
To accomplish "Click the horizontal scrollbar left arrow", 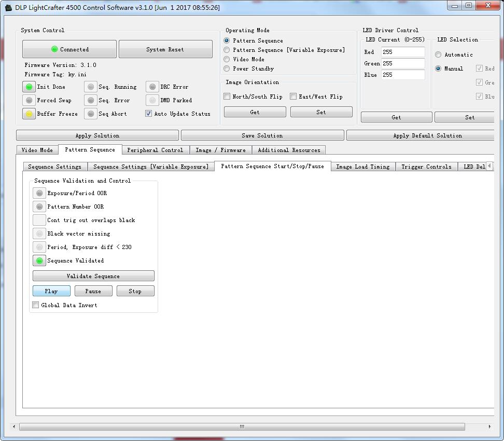I will [x=14, y=427].
